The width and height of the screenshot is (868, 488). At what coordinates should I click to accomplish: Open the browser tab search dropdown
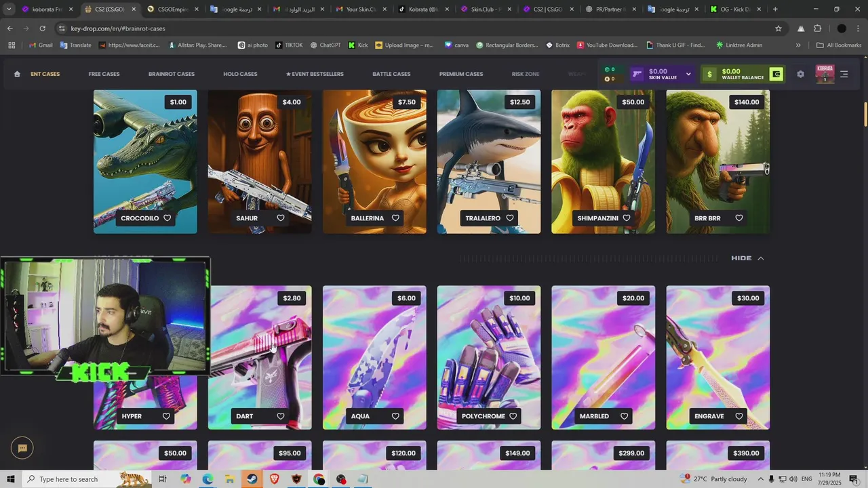click(x=9, y=9)
